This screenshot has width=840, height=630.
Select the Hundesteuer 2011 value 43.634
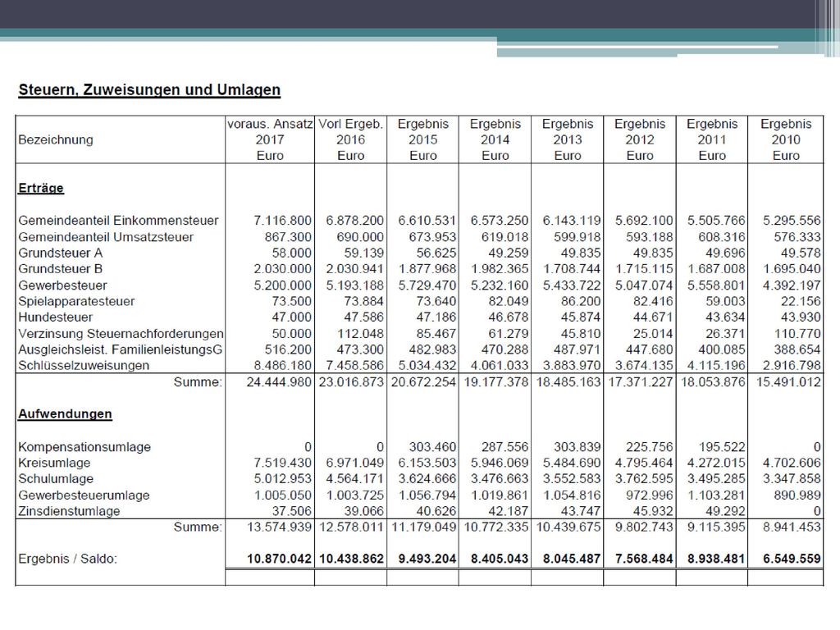(x=725, y=317)
